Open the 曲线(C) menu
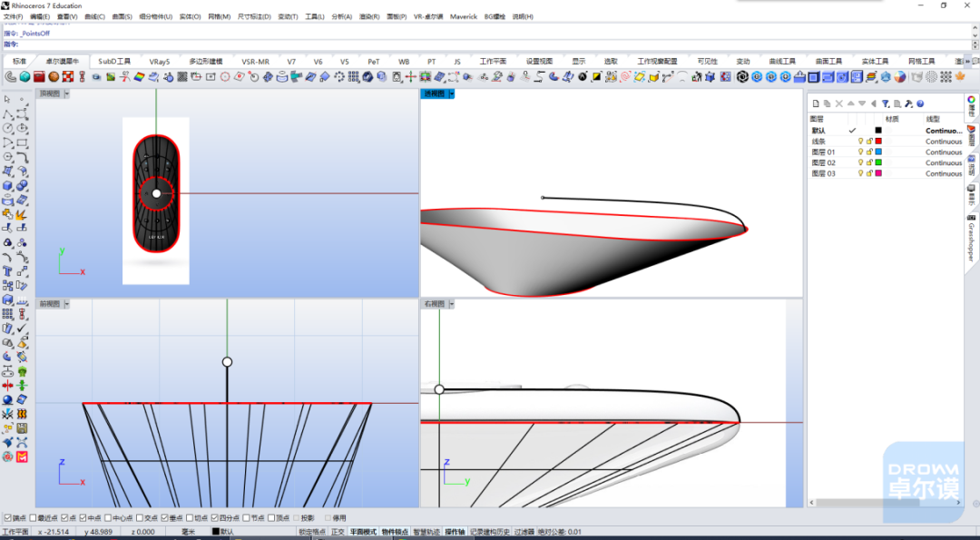Screen dimensions: 980x540 click(94, 17)
